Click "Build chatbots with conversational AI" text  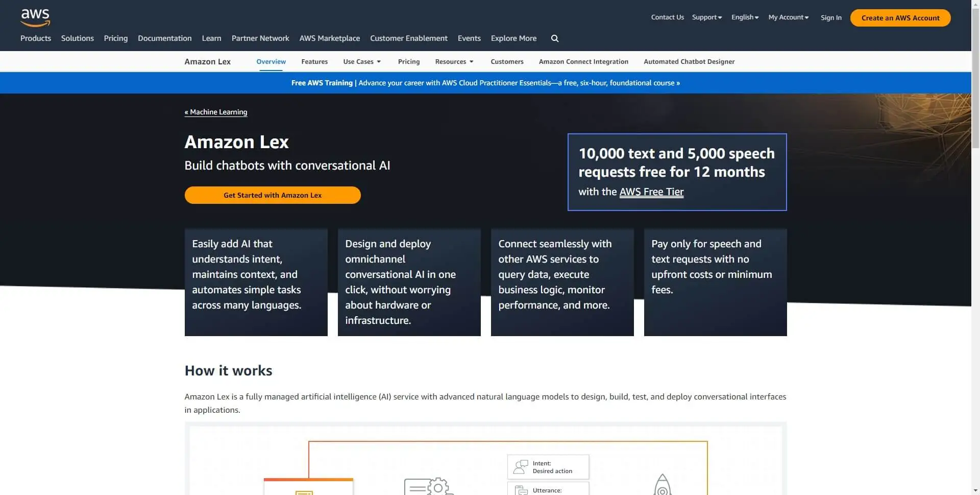tap(287, 166)
